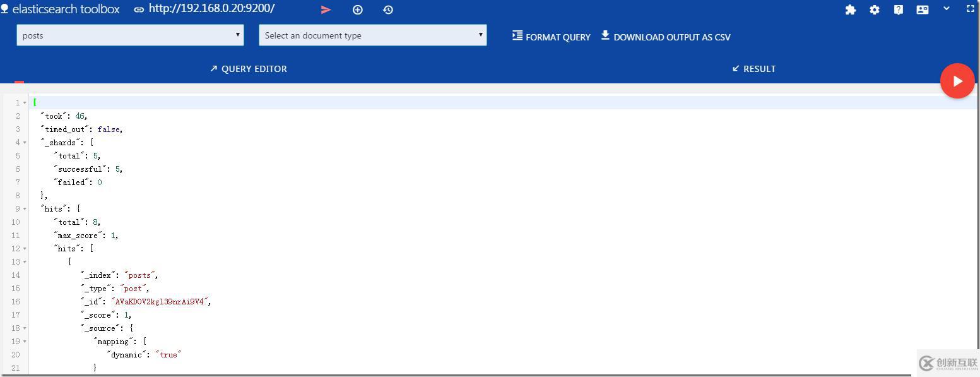Open the posts index dropdown
Screen dimensions: 980x377
(130, 35)
